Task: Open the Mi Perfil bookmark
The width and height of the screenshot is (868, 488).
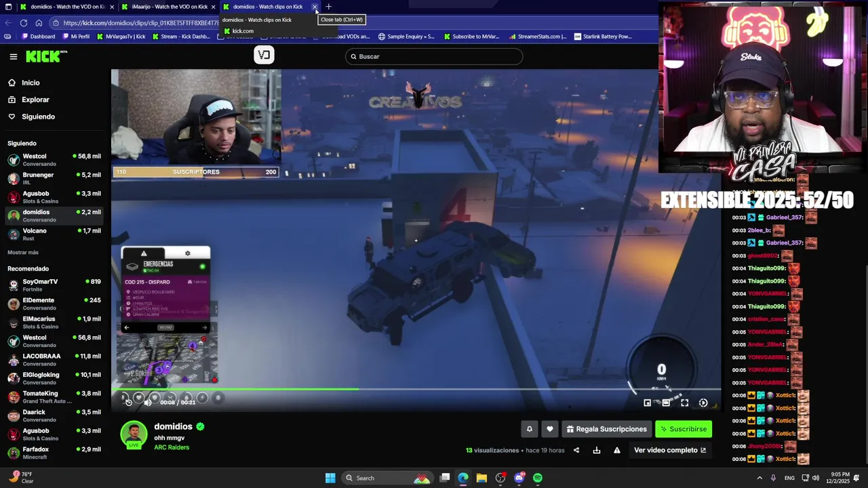Action: tap(76, 37)
